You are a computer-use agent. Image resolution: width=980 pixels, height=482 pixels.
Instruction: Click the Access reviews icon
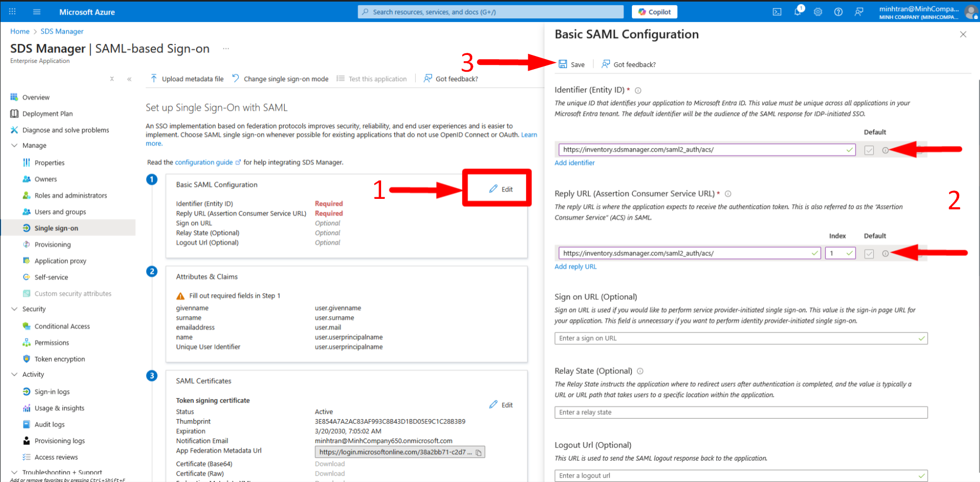point(27,457)
